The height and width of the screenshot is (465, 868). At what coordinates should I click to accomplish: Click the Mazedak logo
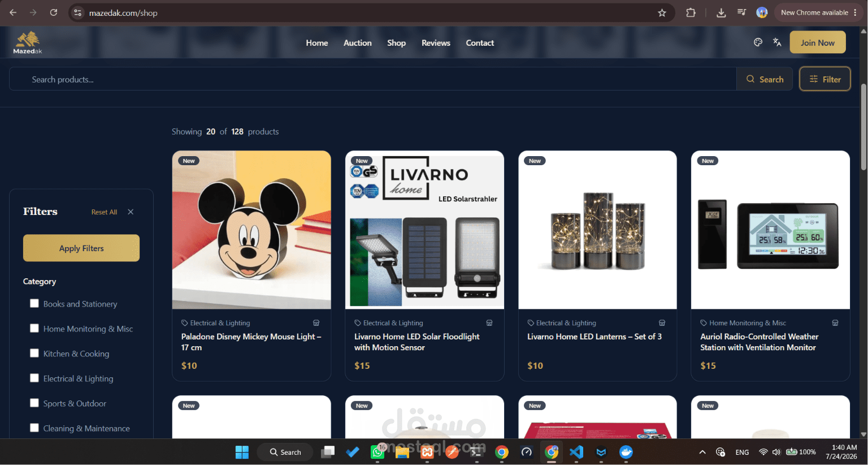[28, 42]
